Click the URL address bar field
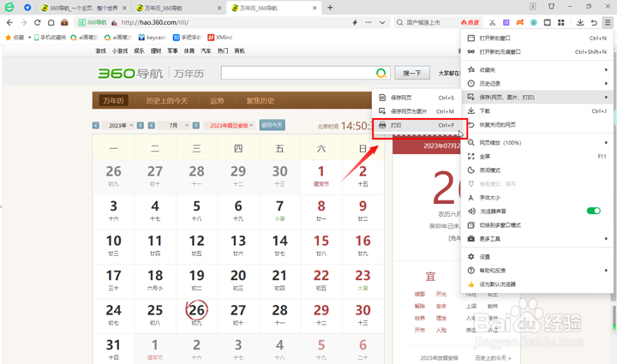617x364 pixels. 232,22
